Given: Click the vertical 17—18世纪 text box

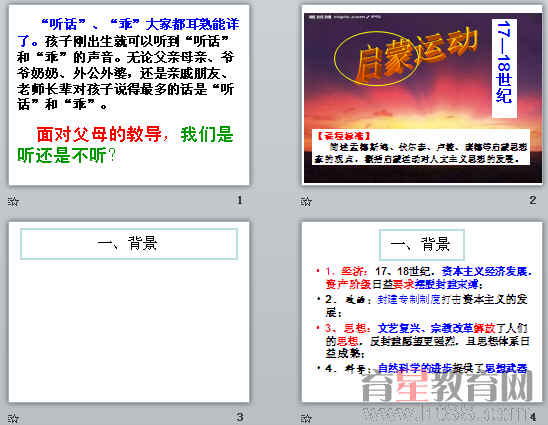Looking at the screenshot, I should pos(504,69).
